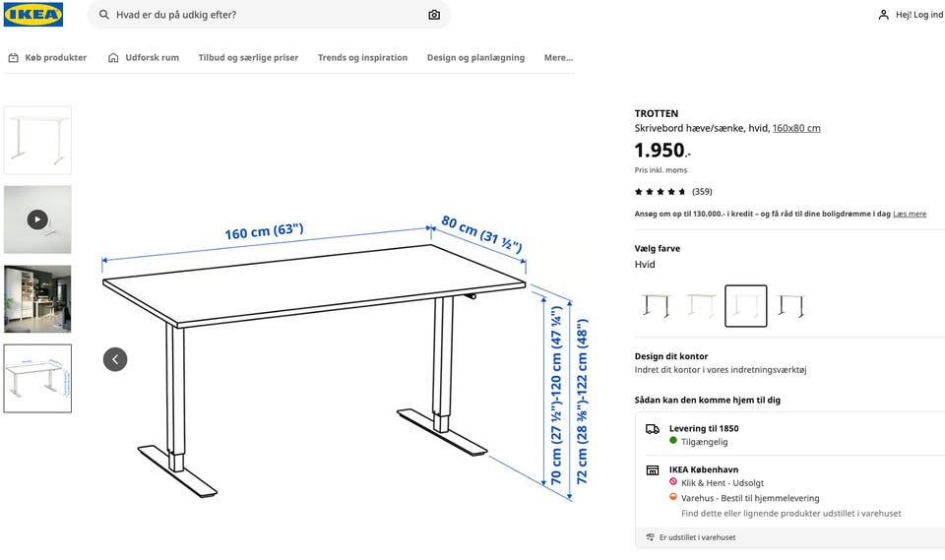Play the product video thumbnail
Screen dimensions: 945x560
37,219
